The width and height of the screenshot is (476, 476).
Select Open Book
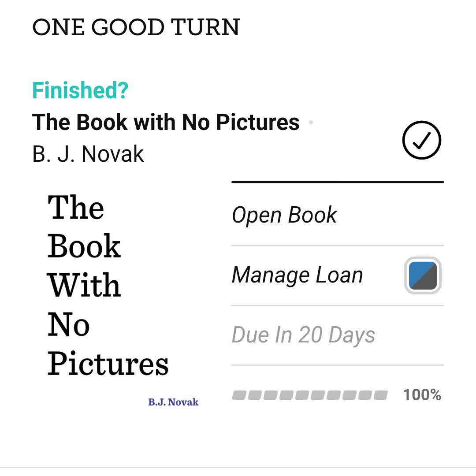coord(284,215)
